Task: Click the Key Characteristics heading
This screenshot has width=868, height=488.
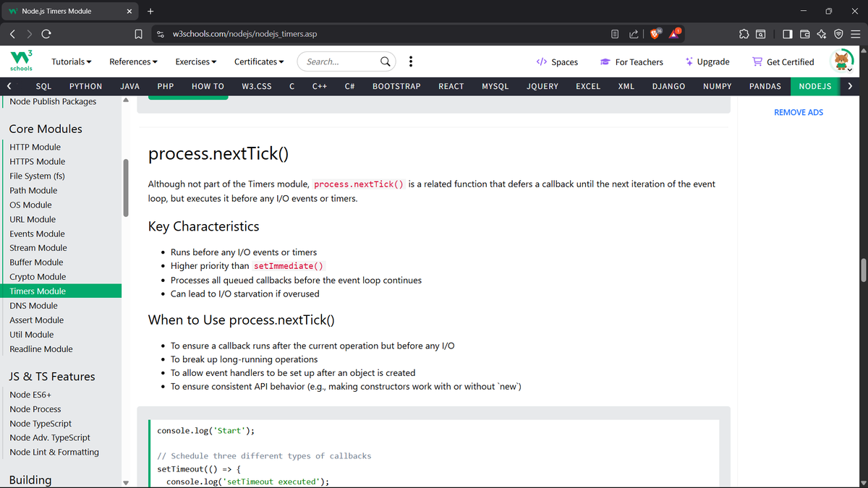Action: [203, 226]
